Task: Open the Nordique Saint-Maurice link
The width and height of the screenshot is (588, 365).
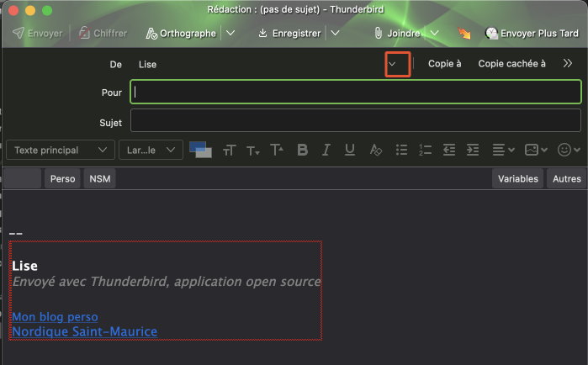Action: coord(84,331)
